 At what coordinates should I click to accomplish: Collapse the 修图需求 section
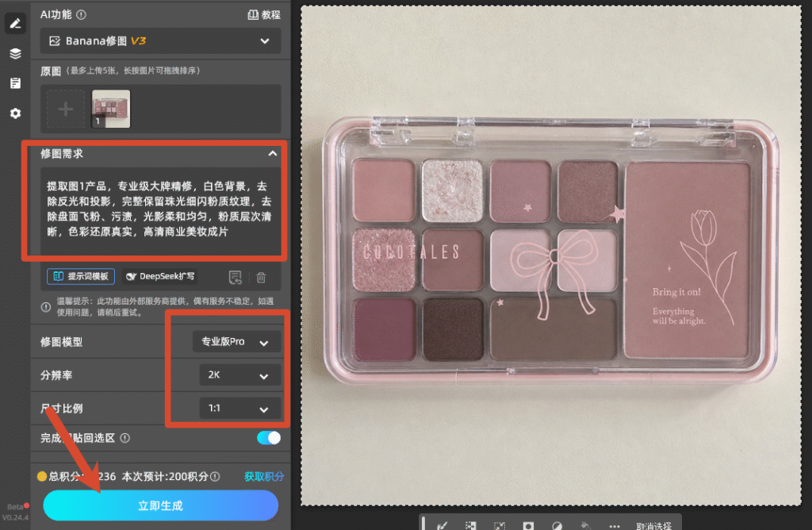point(273,153)
